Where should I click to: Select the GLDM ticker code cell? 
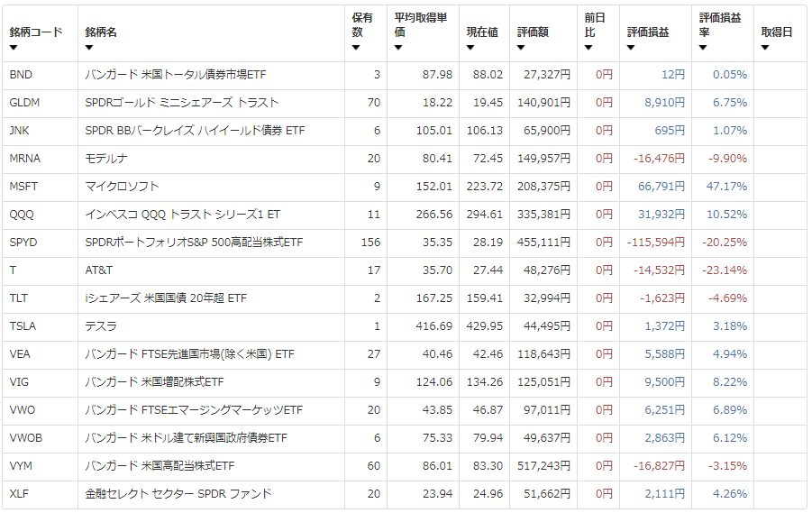pos(41,103)
